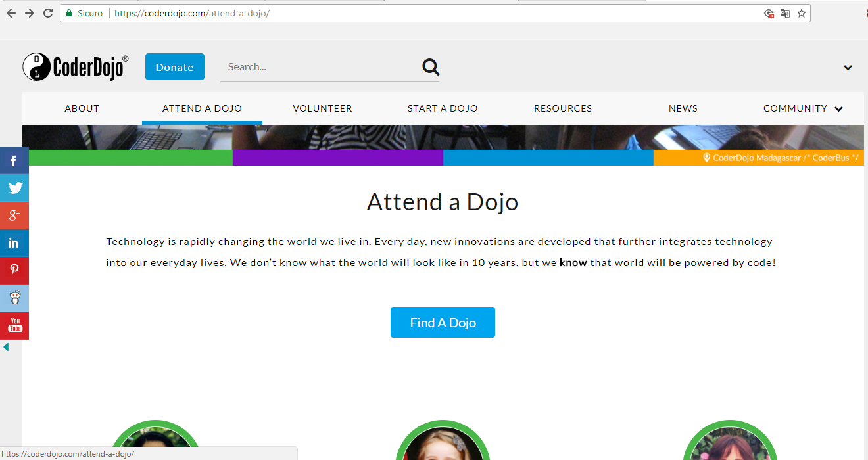Click the right circular child photo
This screenshot has width=868, height=460.
pos(731,440)
